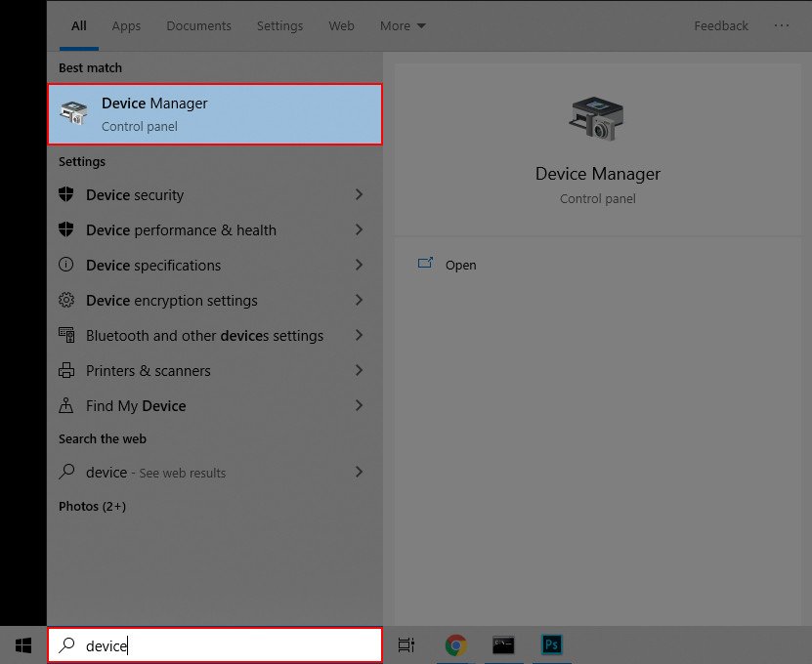Click the Find My Device icon

point(66,405)
